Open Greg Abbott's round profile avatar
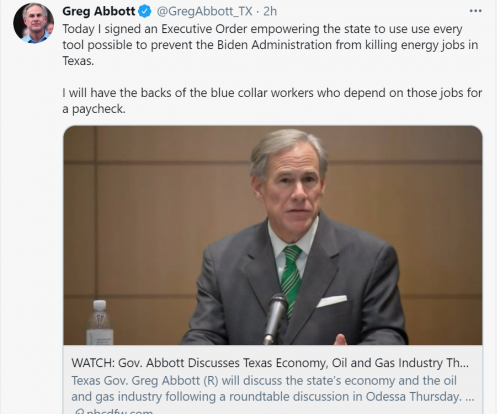This screenshot has width=500, height=414. pos(33,23)
